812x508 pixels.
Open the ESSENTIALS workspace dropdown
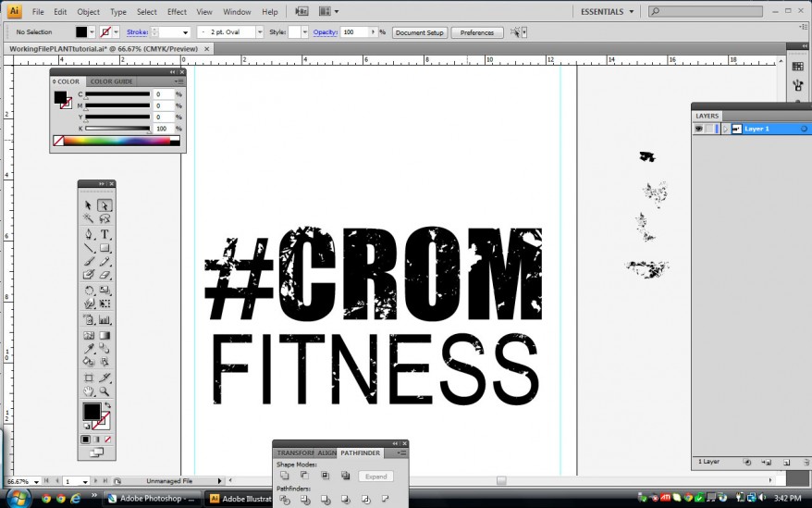tap(607, 11)
